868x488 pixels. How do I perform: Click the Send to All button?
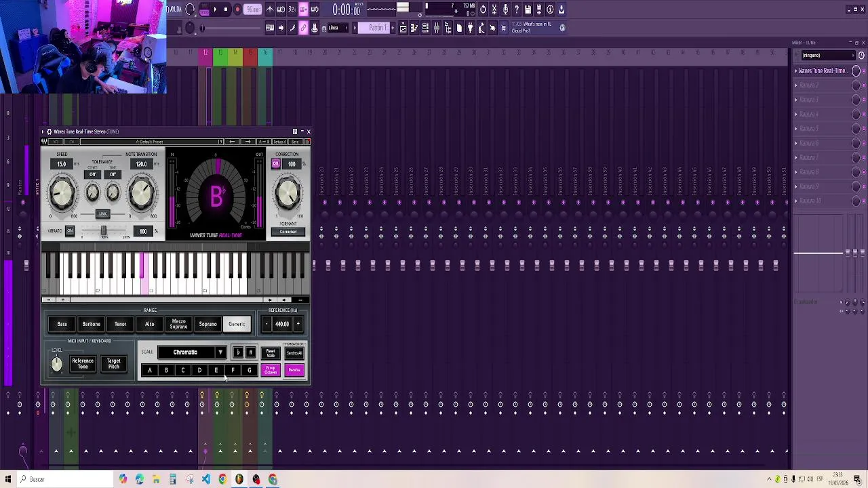pos(294,353)
